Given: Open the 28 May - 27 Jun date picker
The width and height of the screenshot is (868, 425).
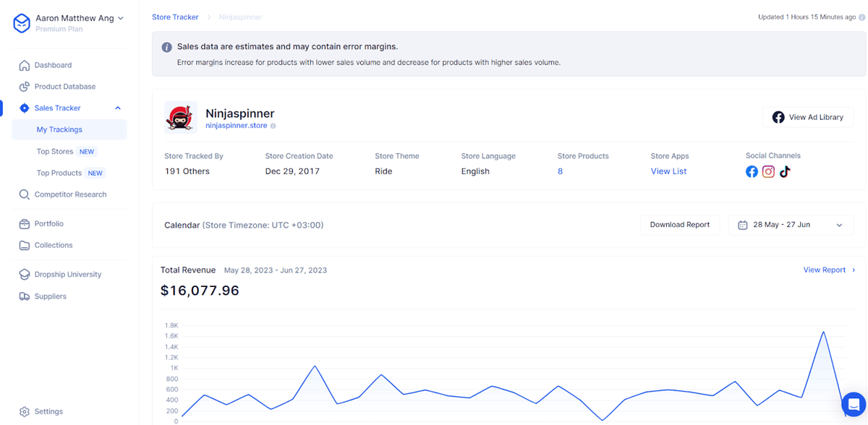Looking at the screenshot, I should pyautogui.click(x=791, y=225).
